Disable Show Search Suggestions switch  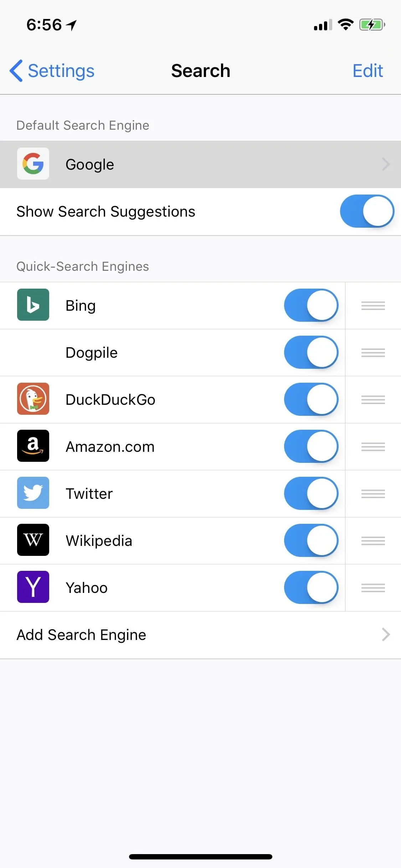pyautogui.click(x=367, y=211)
